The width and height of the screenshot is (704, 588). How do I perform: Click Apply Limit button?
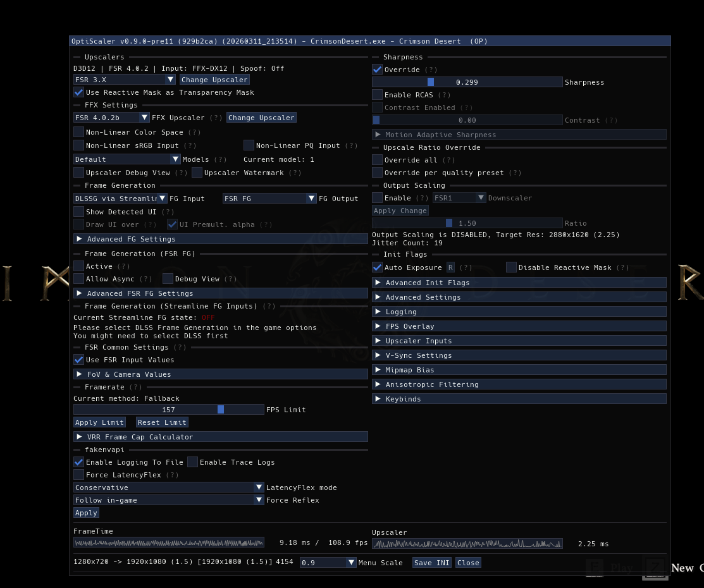click(99, 422)
